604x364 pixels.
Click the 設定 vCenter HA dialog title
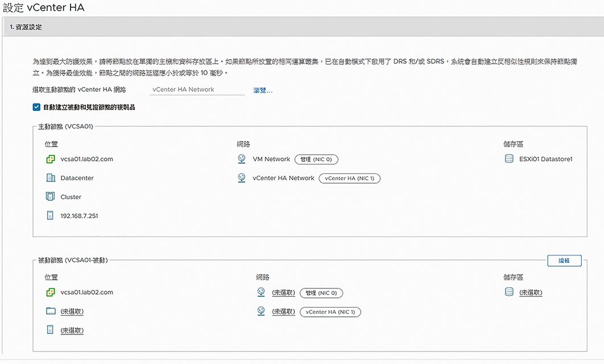pos(43,8)
